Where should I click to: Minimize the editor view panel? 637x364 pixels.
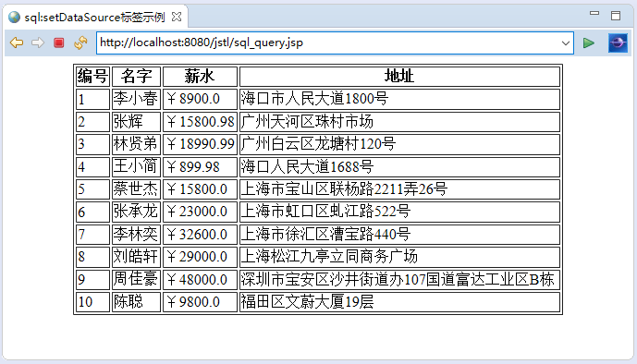594,13
